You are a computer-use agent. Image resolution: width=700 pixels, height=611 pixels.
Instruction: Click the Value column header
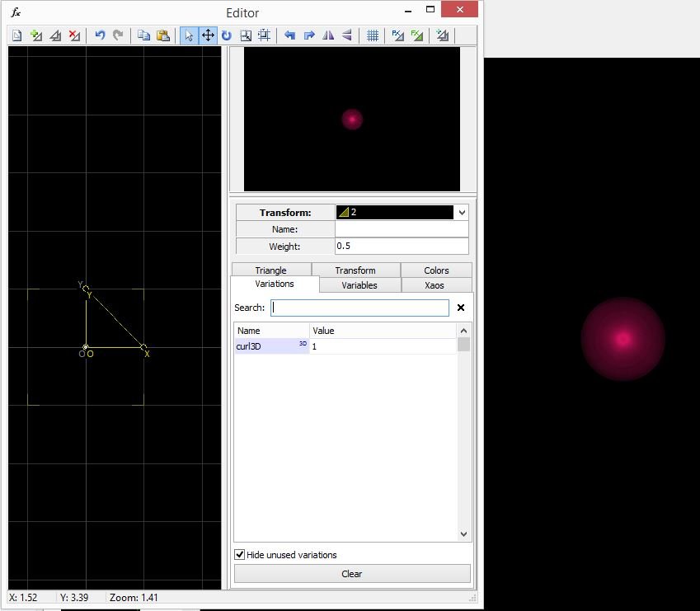click(383, 331)
